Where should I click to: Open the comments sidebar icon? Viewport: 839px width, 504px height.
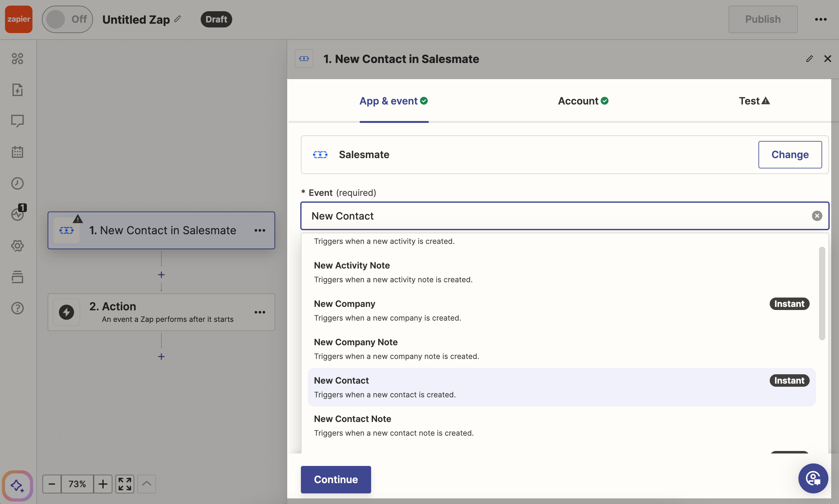pyautogui.click(x=17, y=121)
